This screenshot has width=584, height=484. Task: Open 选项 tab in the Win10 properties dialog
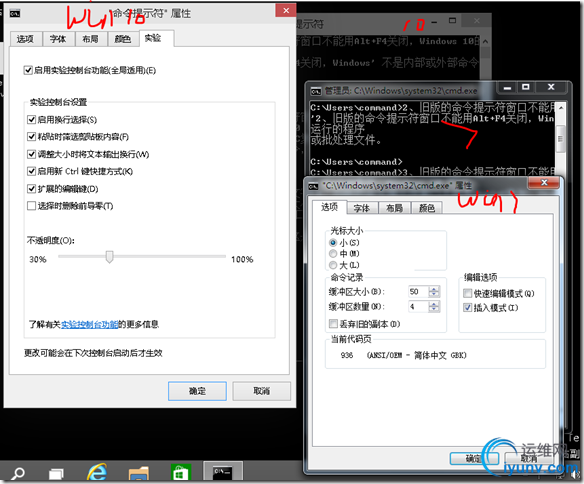tap(25, 39)
